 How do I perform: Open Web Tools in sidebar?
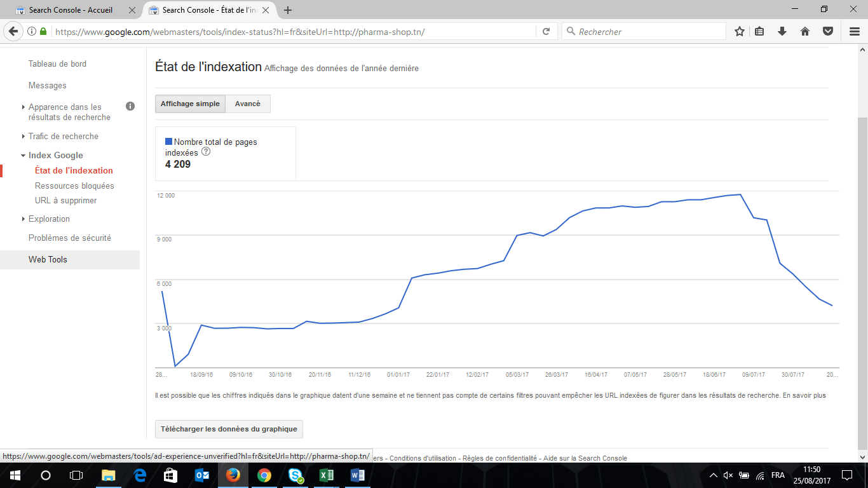(x=48, y=259)
